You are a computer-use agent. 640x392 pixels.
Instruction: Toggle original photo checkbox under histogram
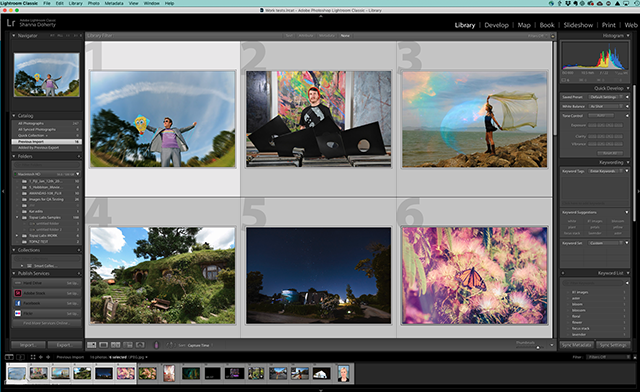[x=565, y=80]
